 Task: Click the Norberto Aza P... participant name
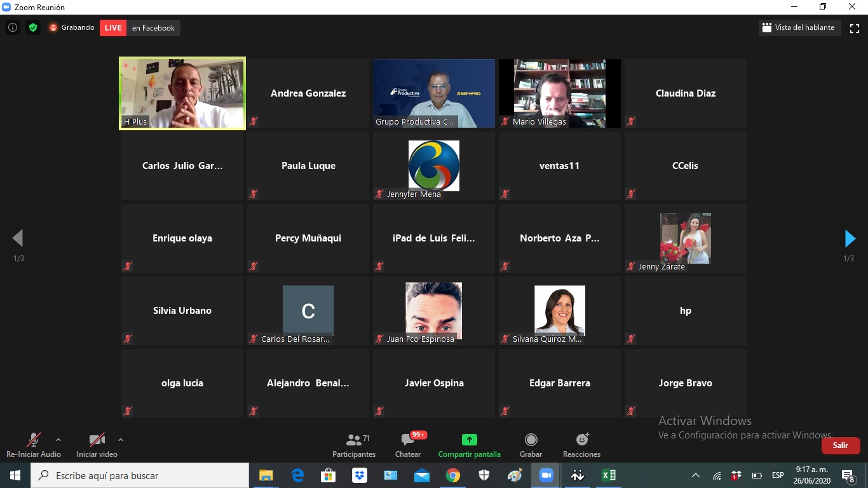tap(560, 238)
